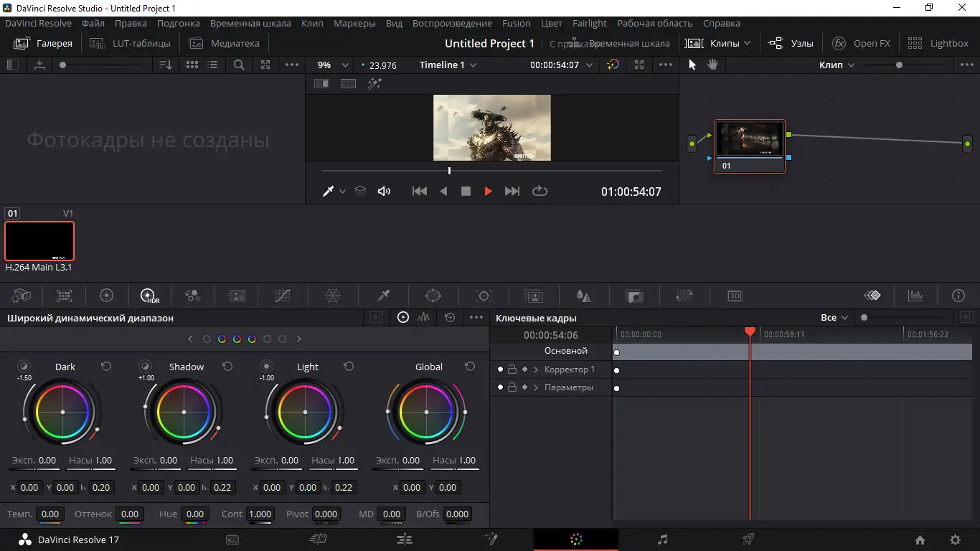Open the viewer zoom 9% dropdown
This screenshot has height=551, width=980.
[333, 65]
